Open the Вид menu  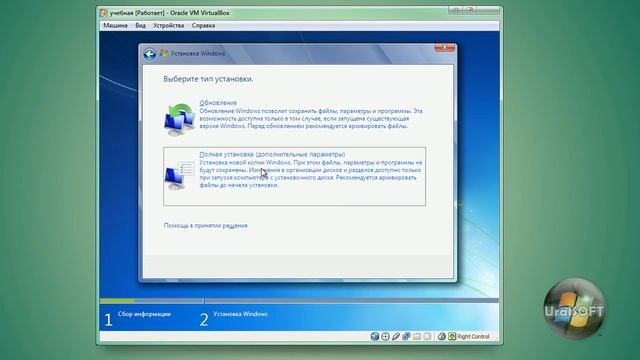140,25
